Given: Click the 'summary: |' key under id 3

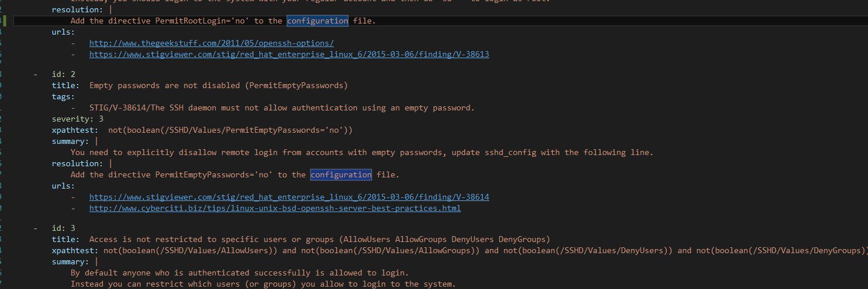Looking at the screenshot, I should pyautogui.click(x=75, y=261).
